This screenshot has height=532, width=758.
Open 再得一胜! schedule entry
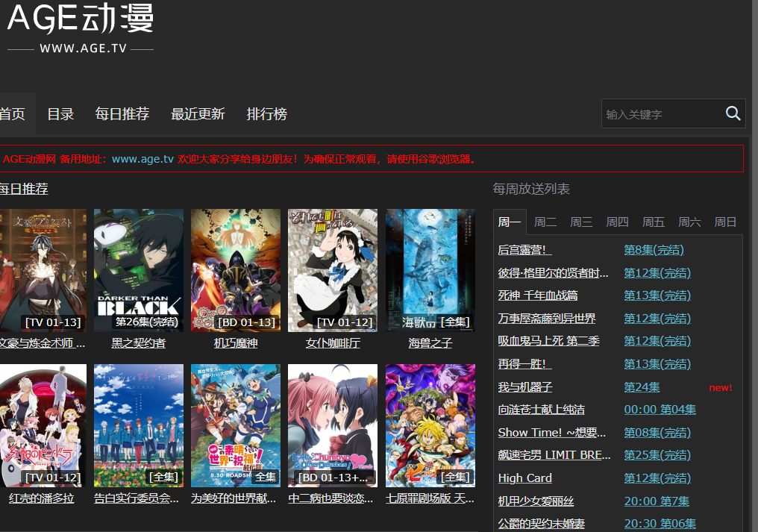(524, 363)
